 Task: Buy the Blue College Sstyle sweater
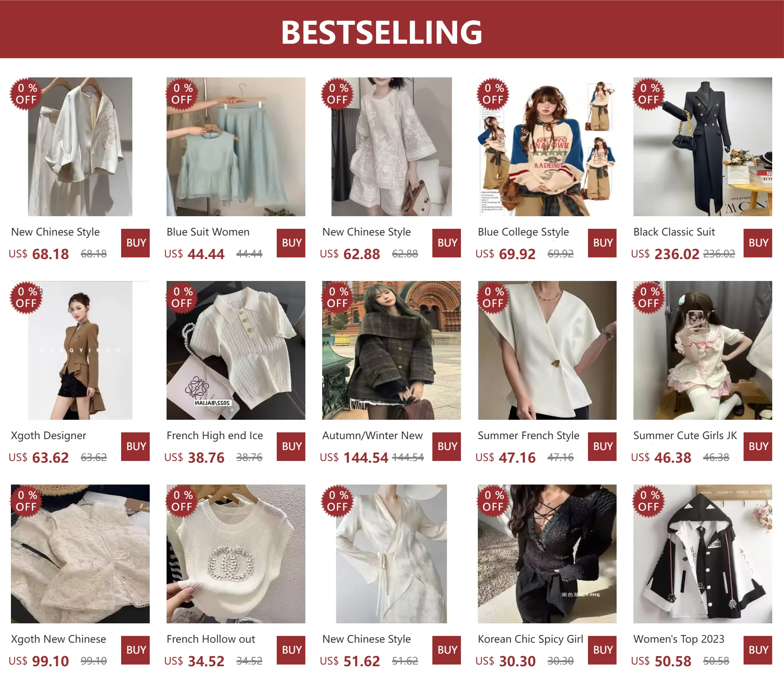click(602, 243)
